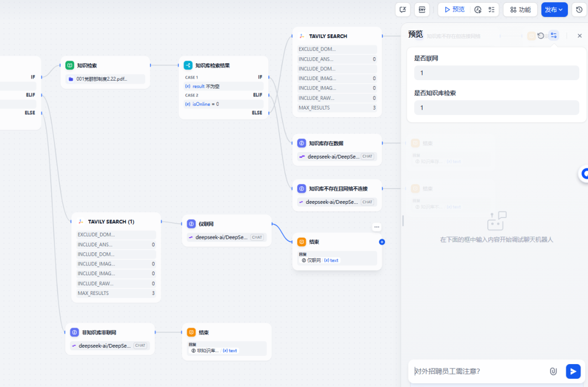This screenshot has width=588, height=387.
Task: Click the conversation variables icon in toolbar
Action: [403, 9]
